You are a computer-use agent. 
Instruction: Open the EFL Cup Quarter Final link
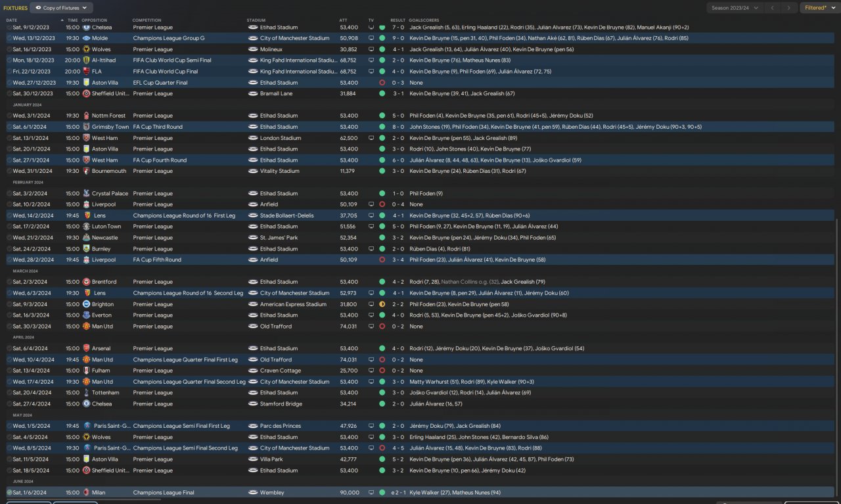click(x=160, y=83)
